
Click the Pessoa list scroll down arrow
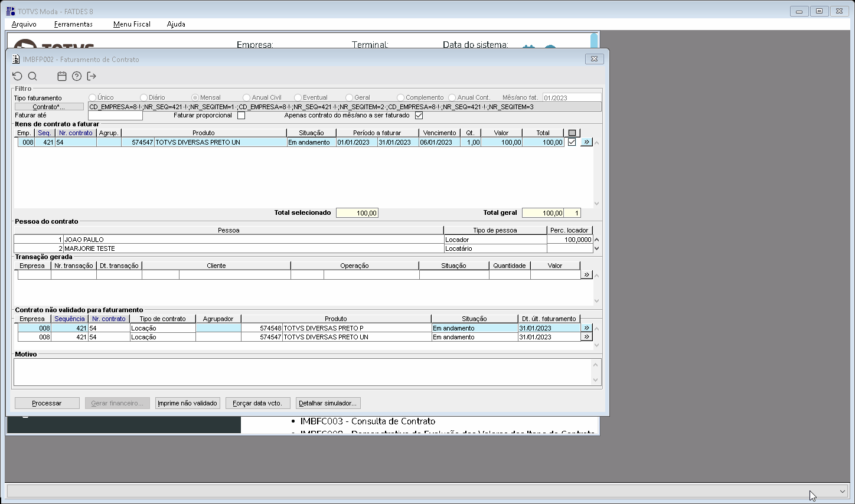point(597,248)
